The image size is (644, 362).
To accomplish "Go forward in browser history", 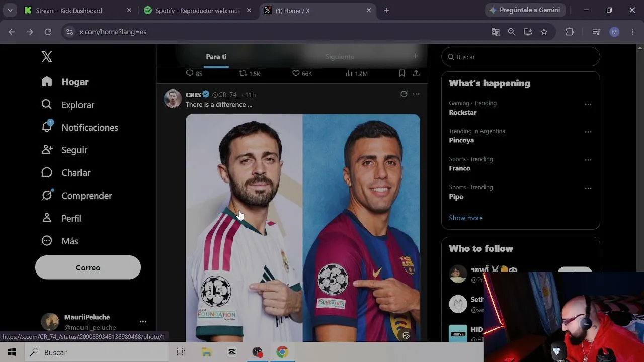I will point(30,32).
